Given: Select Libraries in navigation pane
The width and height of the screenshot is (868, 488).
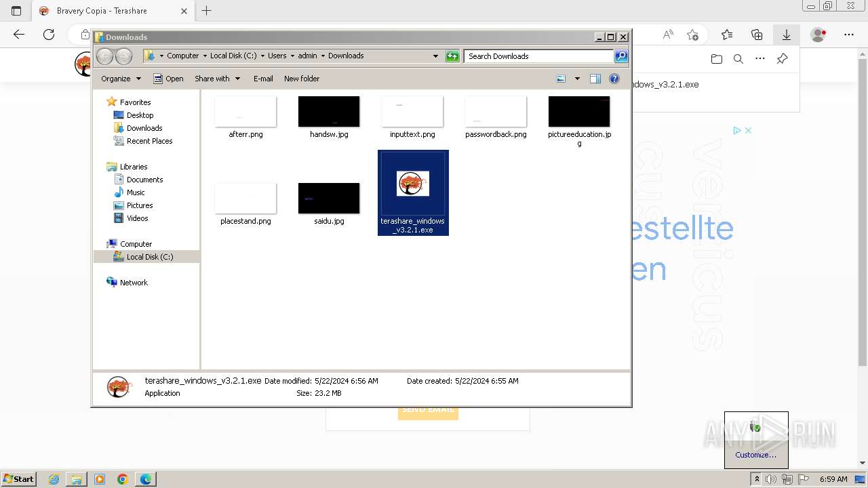Looking at the screenshot, I should (x=134, y=167).
